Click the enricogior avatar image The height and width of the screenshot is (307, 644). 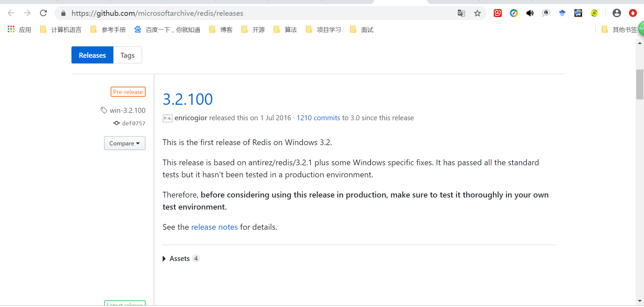167,118
